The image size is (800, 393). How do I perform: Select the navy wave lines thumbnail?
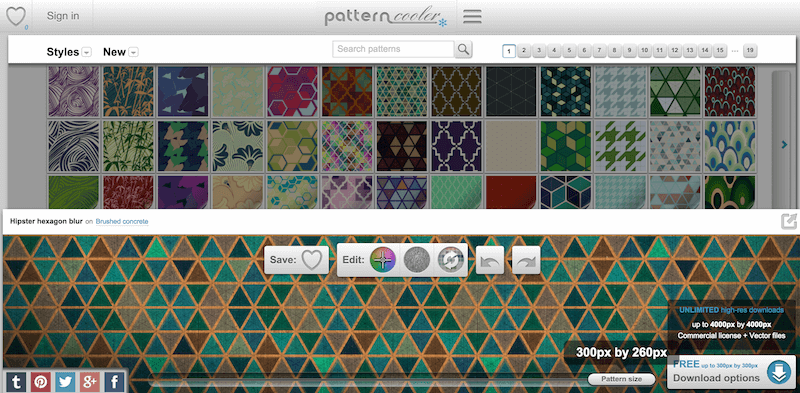[74, 146]
